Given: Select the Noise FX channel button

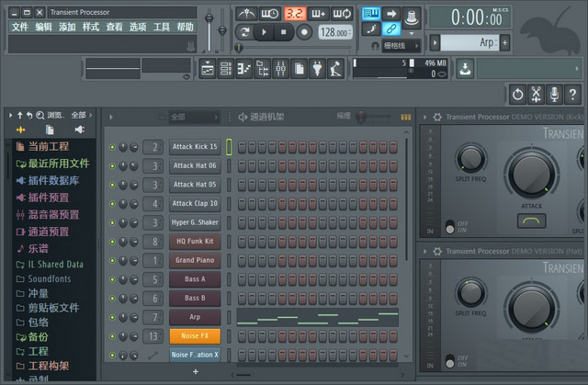Looking at the screenshot, I should 195,336.
